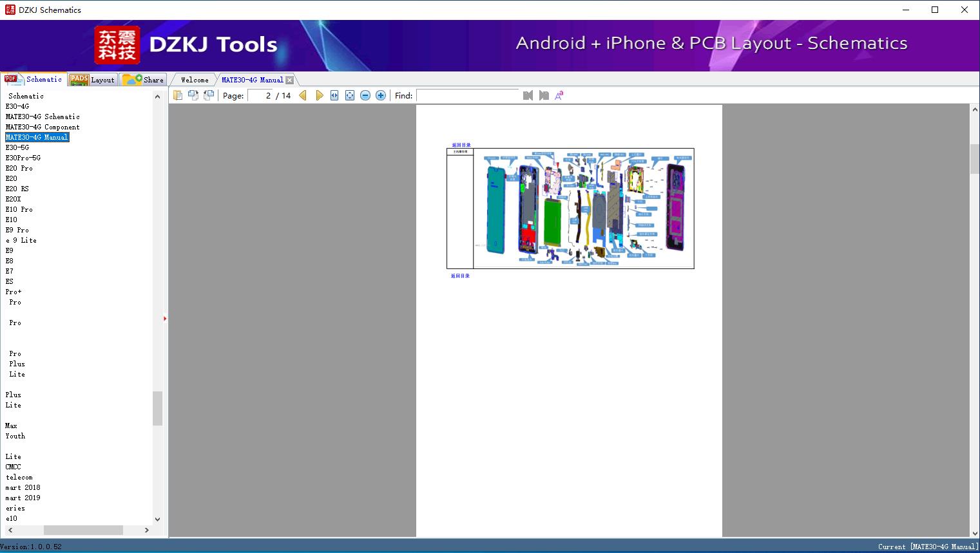Find previous match icon
This screenshot has width=980, height=553.
[528, 95]
